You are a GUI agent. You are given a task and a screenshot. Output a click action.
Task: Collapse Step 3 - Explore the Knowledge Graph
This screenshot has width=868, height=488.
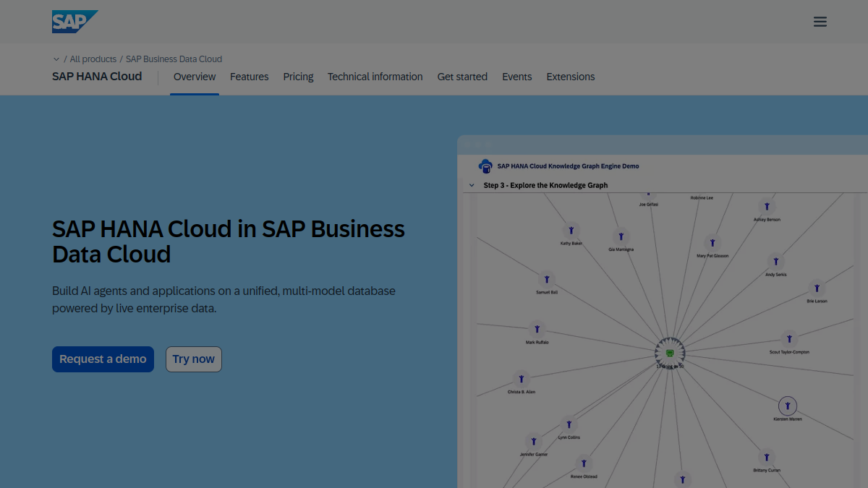pos(472,185)
